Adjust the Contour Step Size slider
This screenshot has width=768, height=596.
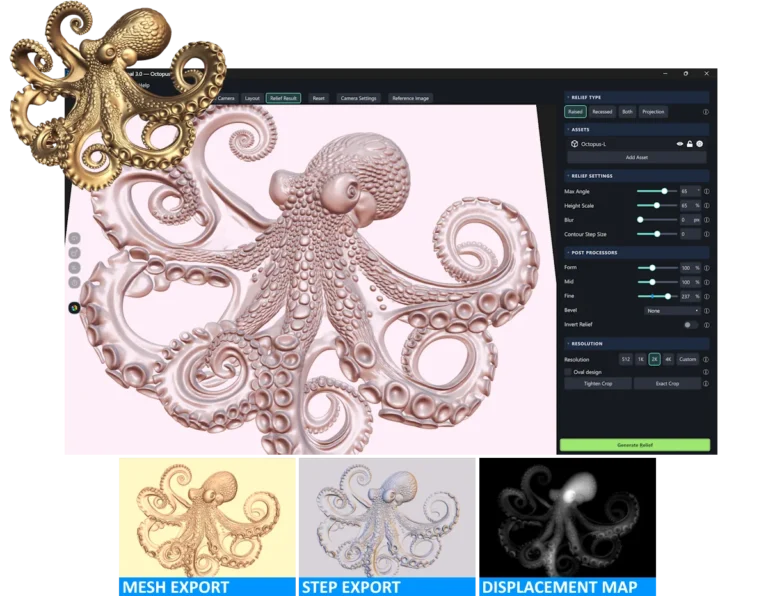(656, 234)
